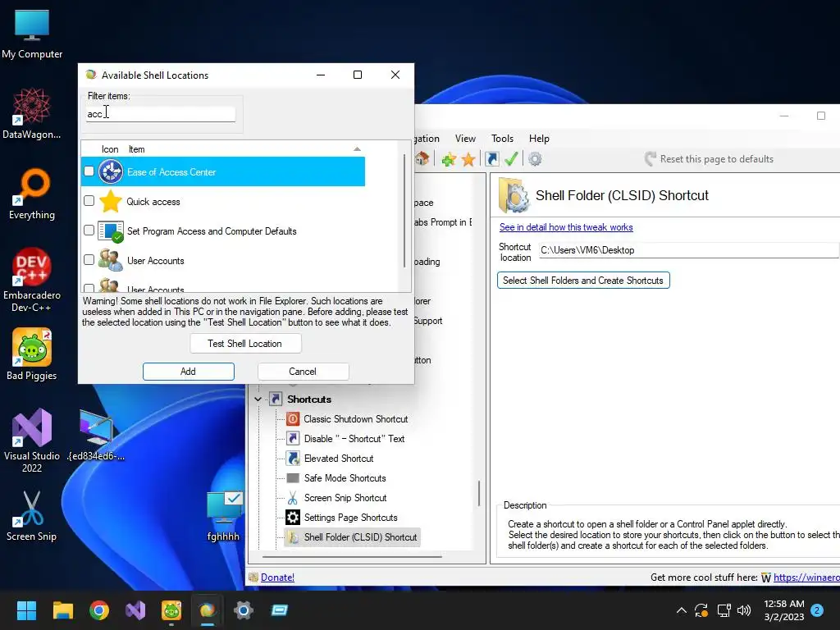
Task: Open File Explorer from taskbar
Action: (62, 610)
